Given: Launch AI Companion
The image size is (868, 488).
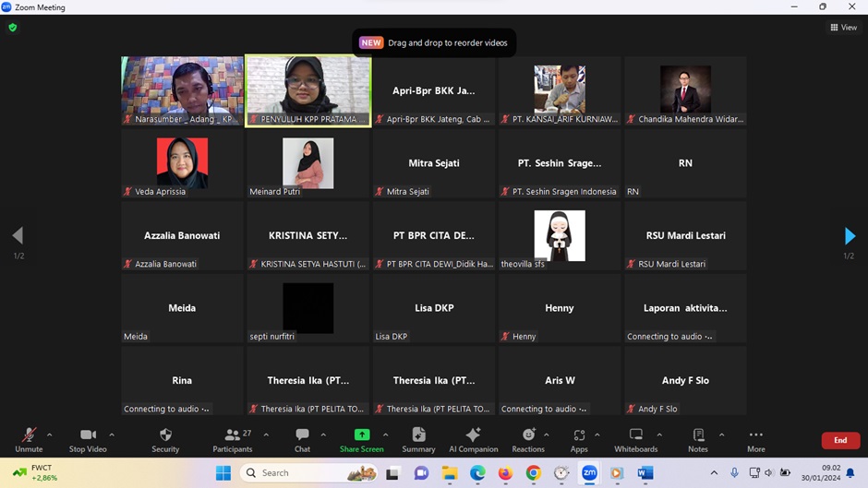Looking at the screenshot, I should coord(473,439).
